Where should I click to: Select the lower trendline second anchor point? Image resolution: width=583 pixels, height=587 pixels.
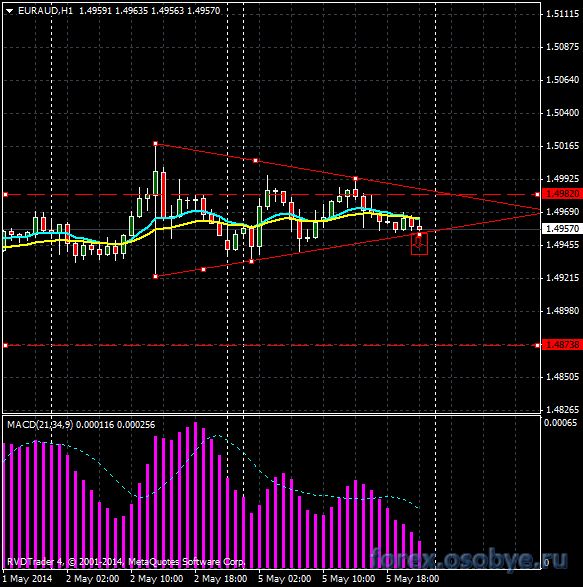pos(203,270)
